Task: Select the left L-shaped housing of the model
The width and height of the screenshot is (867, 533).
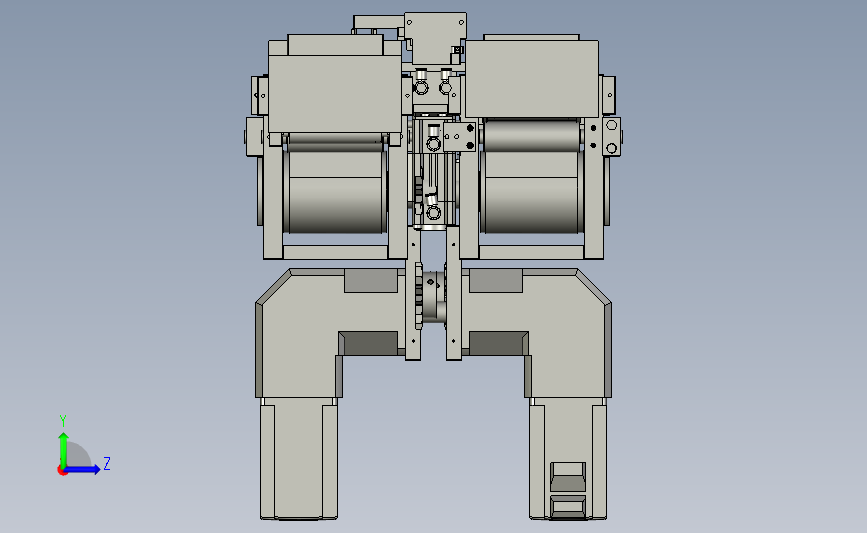Action: (331, 333)
